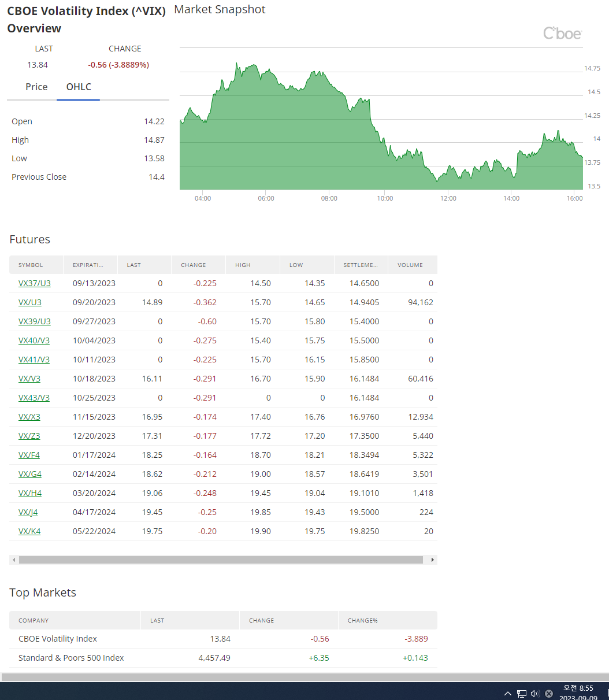Open the VX/K4 futures link
Viewport: 609px width, 700px height.
(x=29, y=531)
